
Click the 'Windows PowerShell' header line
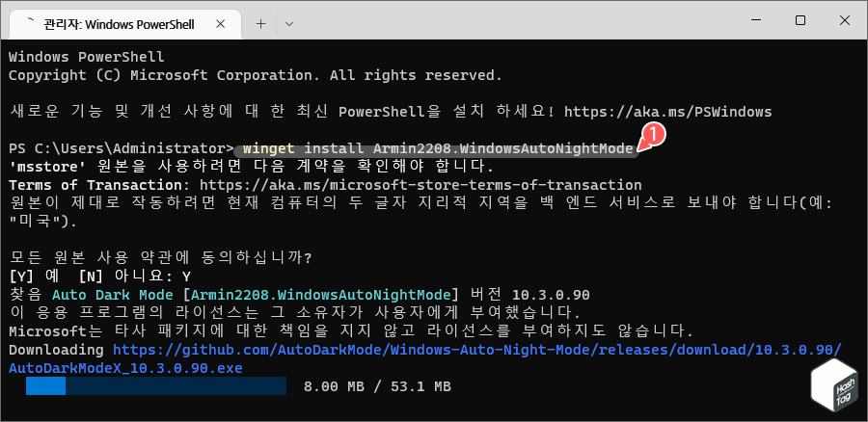click(87, 57)
